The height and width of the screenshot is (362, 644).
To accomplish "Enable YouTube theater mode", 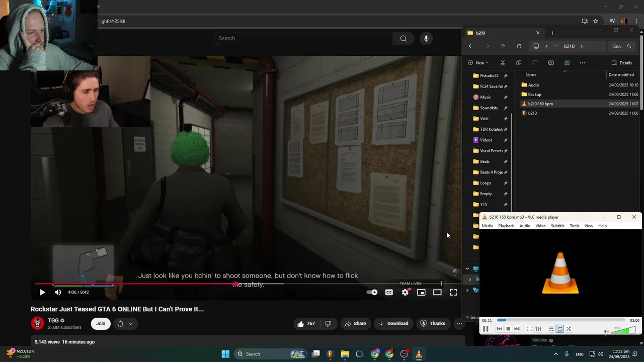I will pos(437,292).
